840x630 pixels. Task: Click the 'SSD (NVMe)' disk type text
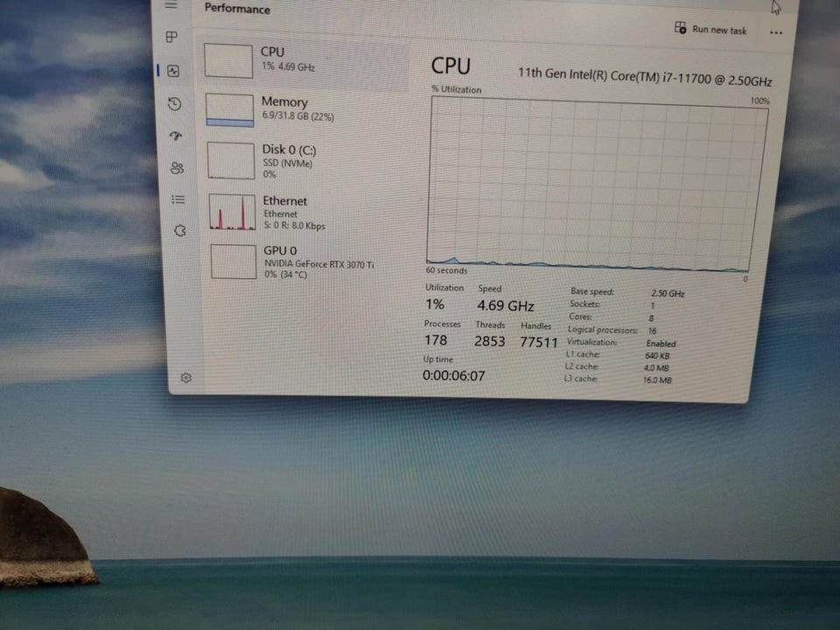[288, 164]
